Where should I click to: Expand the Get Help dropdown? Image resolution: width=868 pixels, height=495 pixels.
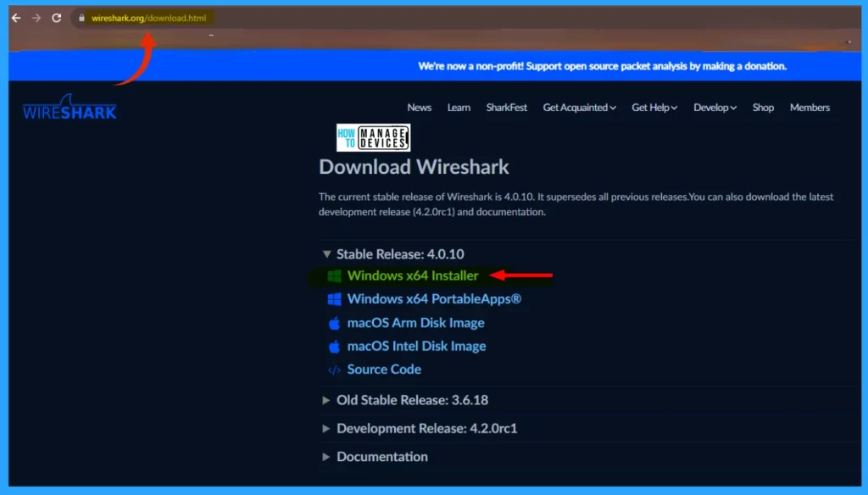(654, 108)
